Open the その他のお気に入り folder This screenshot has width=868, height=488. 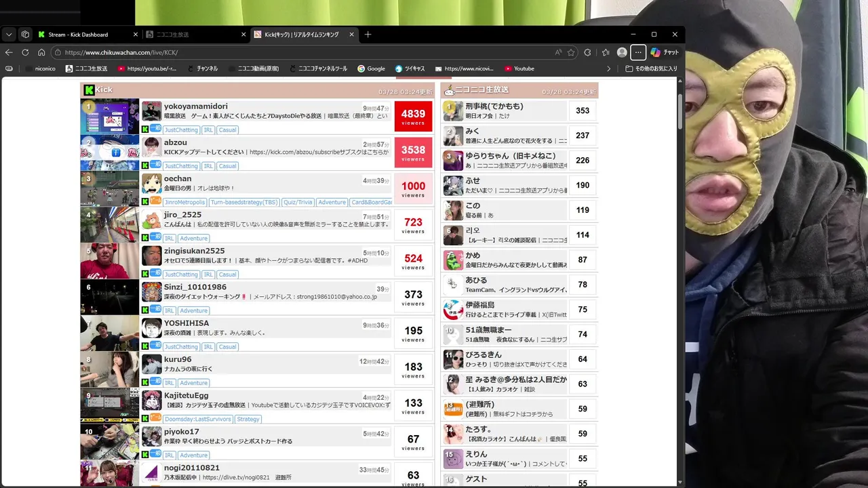(652, 68)
